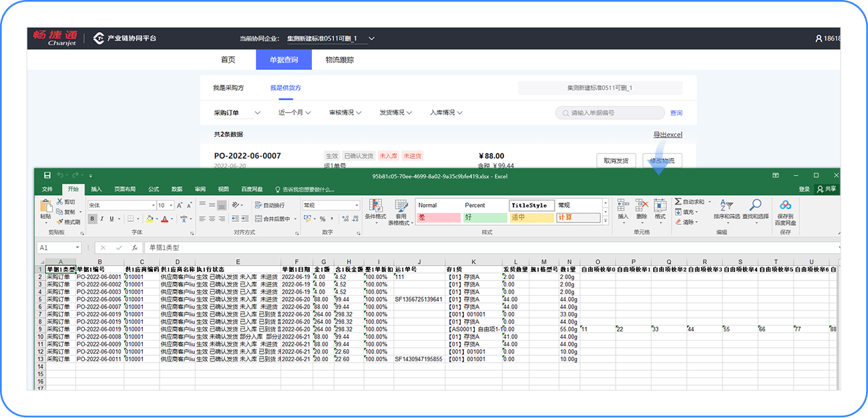Apply the 好 (Good) green cell style

tap(484, 218)
